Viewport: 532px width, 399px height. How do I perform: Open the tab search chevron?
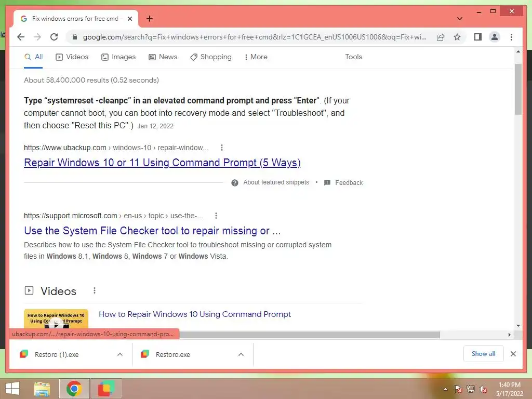(x=459, y=19)
